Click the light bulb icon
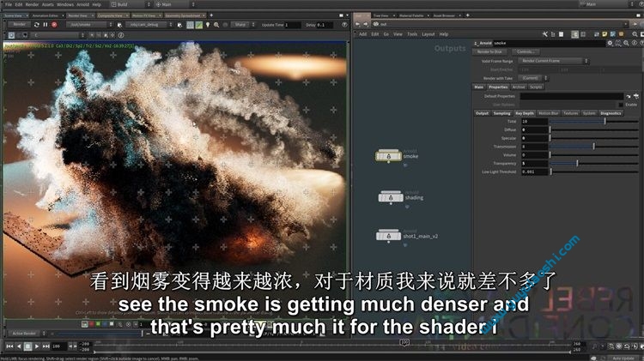The width and height of the screenshot is (644, 361). pyautogui.click(x=208, y=25)
